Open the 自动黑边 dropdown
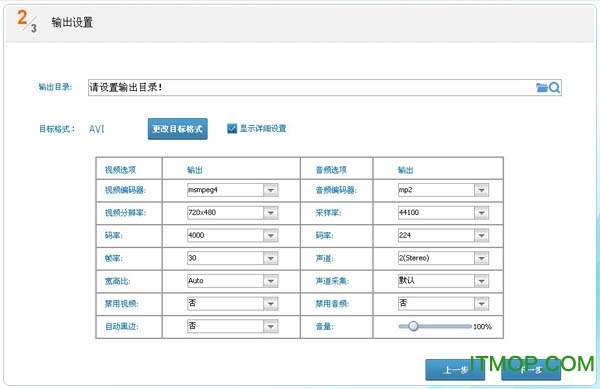The width and height of the screenshot is (600, 389). click(x=232, y=326)
